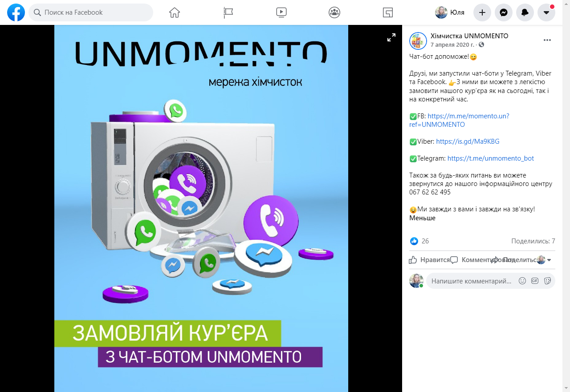The image size is (570, 392).
Task: Open the Gaming tab
Action: (x=388, y=12)
